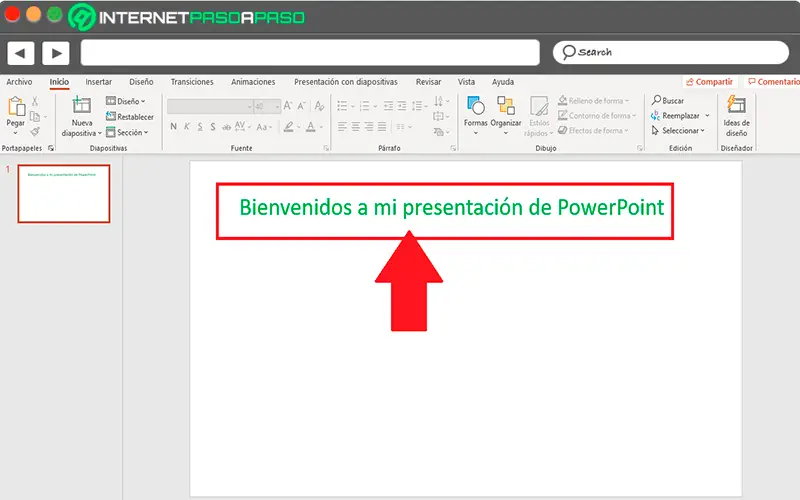Toggle italic with the K button
Viewport: 800px width, 500px height.
pos(187,127)
